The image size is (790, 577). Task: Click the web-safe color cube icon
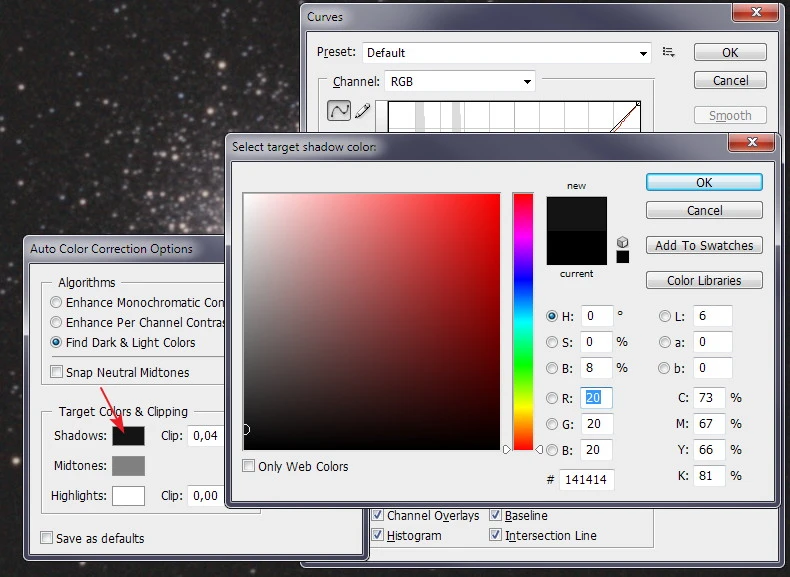click(622, 242)
